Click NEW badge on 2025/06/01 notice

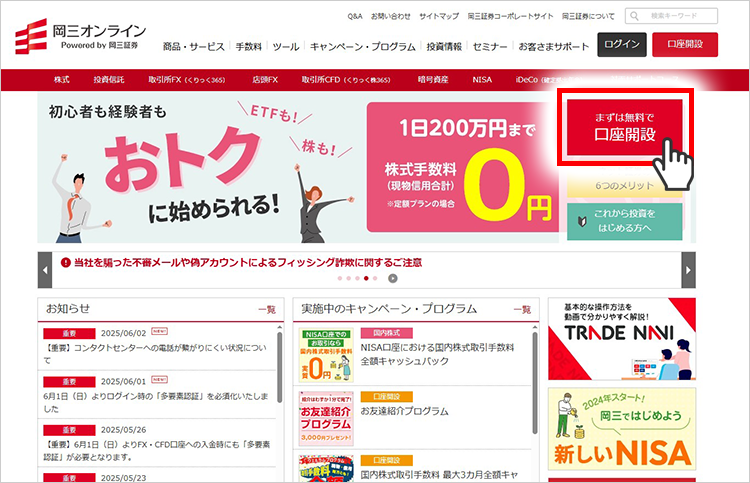click(x=159, y=380)
